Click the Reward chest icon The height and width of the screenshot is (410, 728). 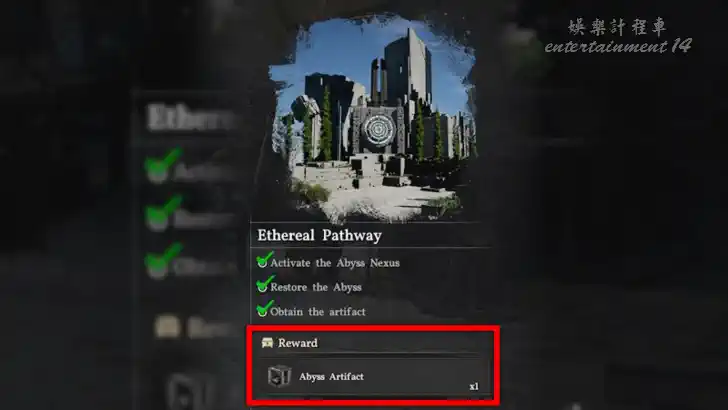[267, 343]
